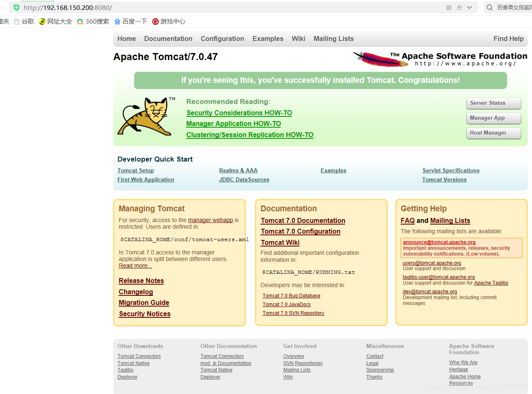
Task: Open the Changelog link
Action: pyautogui.click(x=136, y=292)
